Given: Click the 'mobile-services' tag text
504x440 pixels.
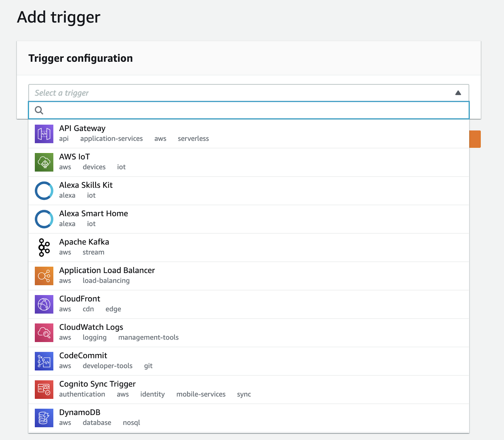Looking at the screenshot, I should click(201, 394).
